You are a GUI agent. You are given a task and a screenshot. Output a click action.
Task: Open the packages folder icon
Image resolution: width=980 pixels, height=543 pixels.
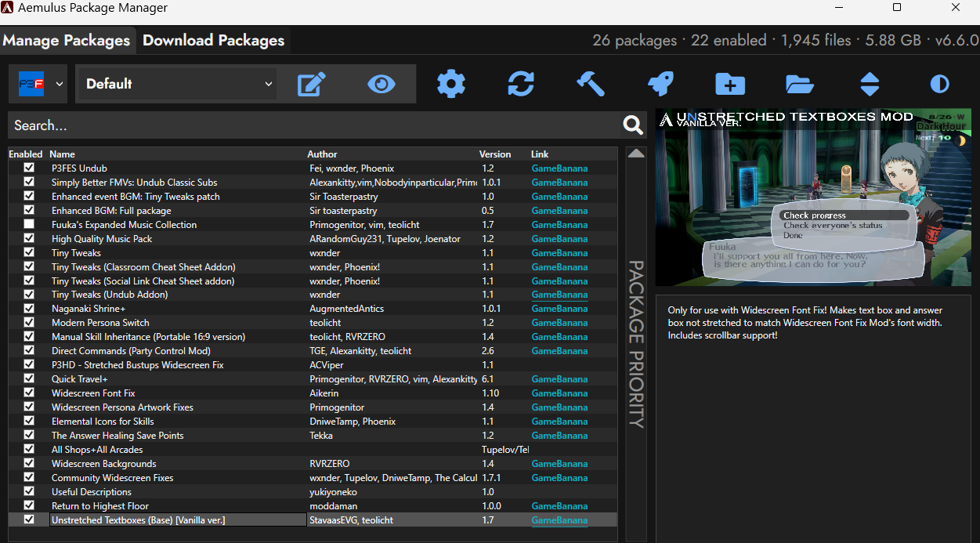tap(800, 84)
